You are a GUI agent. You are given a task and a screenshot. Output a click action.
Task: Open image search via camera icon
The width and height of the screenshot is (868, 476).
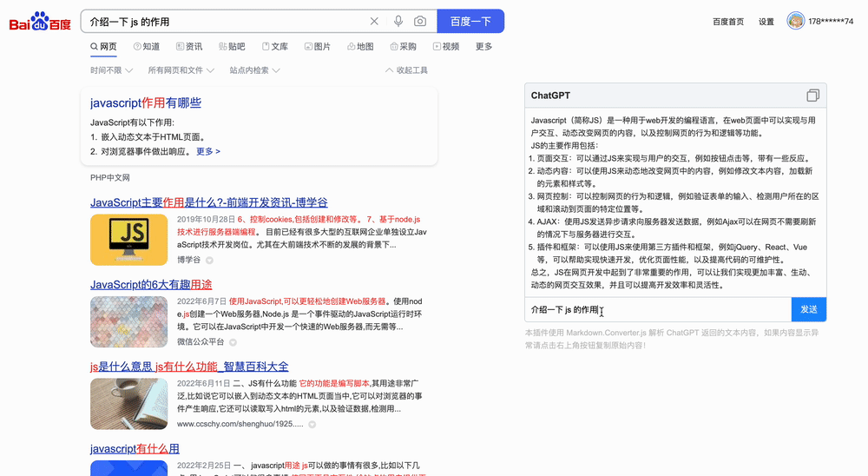pos(420,21)
